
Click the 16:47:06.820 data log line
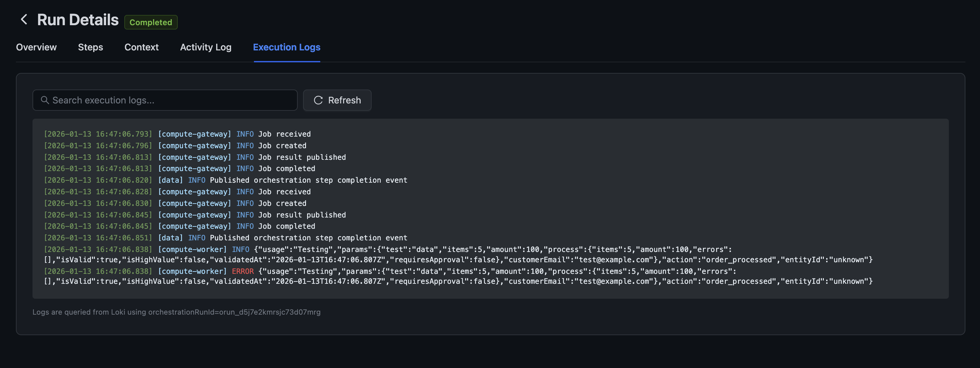pos(225,180)
